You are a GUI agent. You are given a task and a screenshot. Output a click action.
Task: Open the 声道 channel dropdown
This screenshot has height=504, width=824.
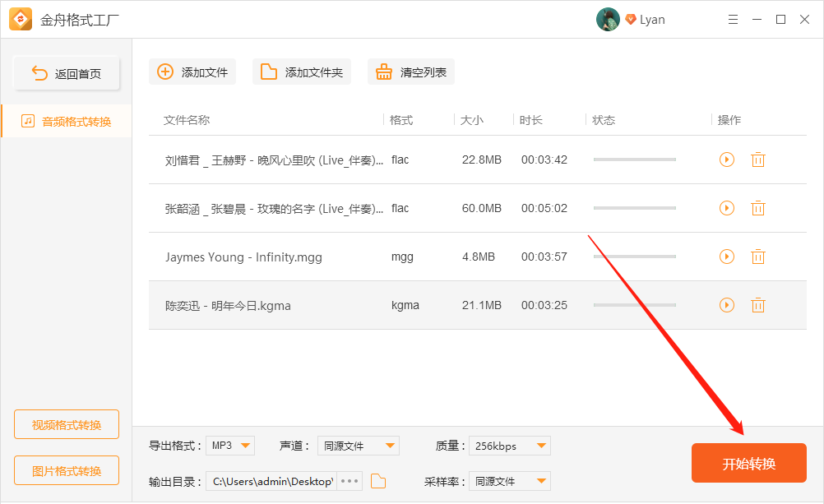point(359,446)
